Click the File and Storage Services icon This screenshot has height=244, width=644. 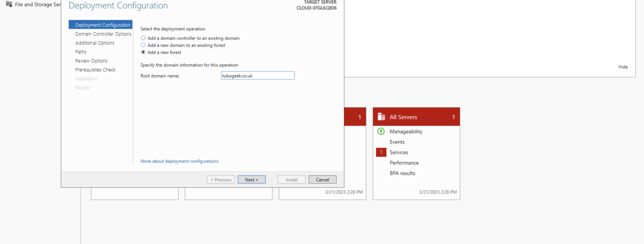pos(9,4)
